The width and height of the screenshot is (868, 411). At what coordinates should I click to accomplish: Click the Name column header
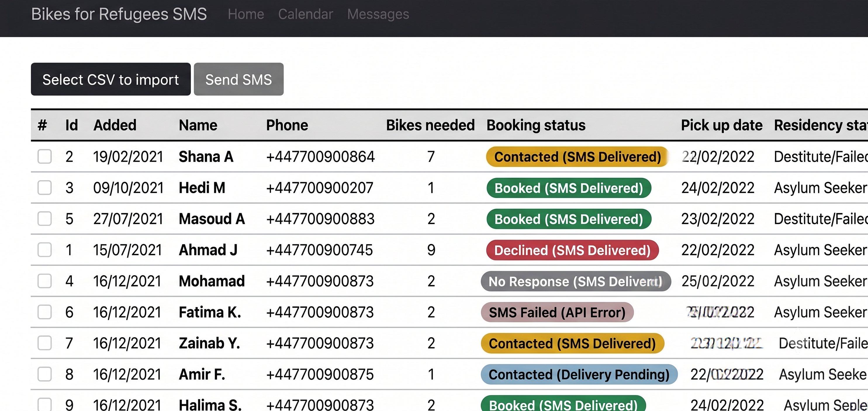tap(198, 125)
